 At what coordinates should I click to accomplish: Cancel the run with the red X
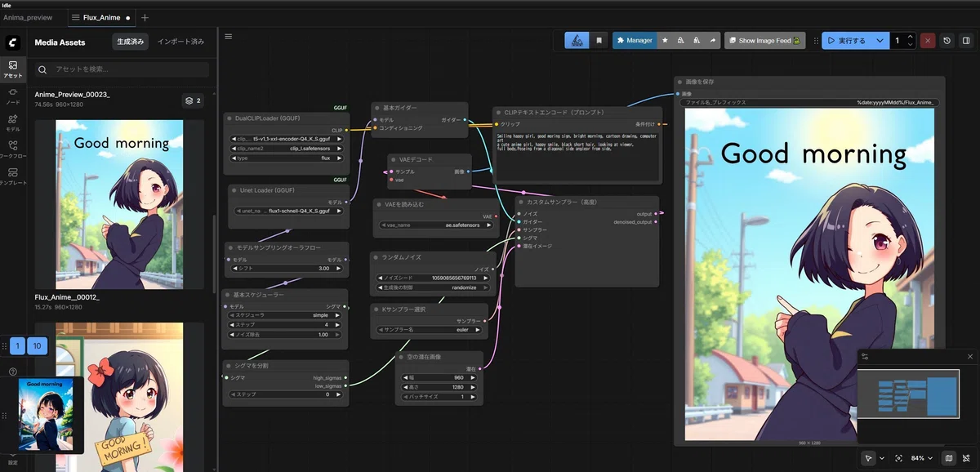pos(928,40)
